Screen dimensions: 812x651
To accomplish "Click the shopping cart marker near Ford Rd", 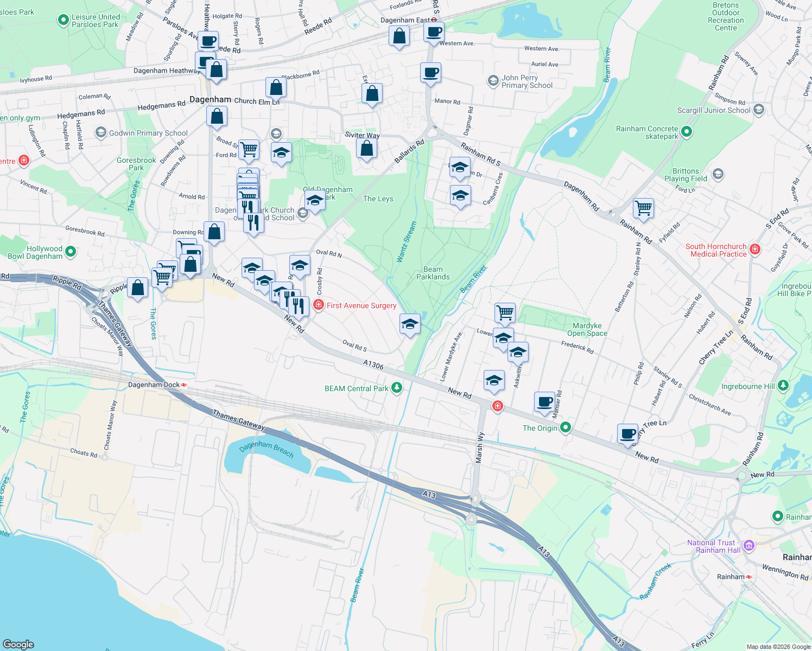I will [249, 150].
